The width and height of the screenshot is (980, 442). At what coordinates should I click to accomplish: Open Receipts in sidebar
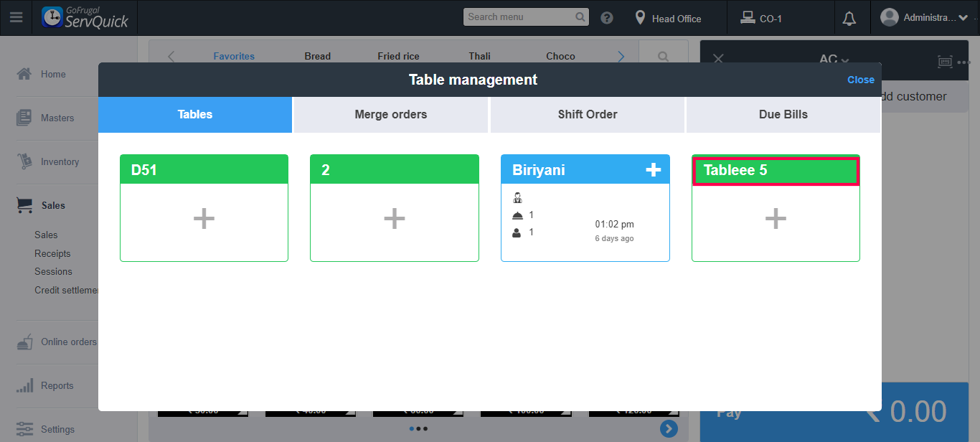(x=52, y=253)
